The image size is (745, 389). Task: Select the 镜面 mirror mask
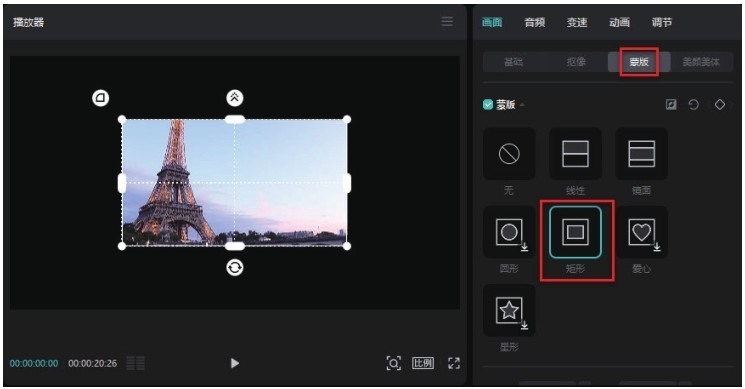[x=641, y=153]
